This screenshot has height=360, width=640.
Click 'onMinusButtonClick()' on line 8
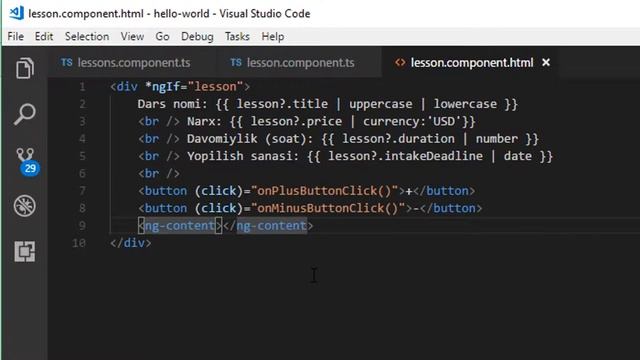(328, 208)
